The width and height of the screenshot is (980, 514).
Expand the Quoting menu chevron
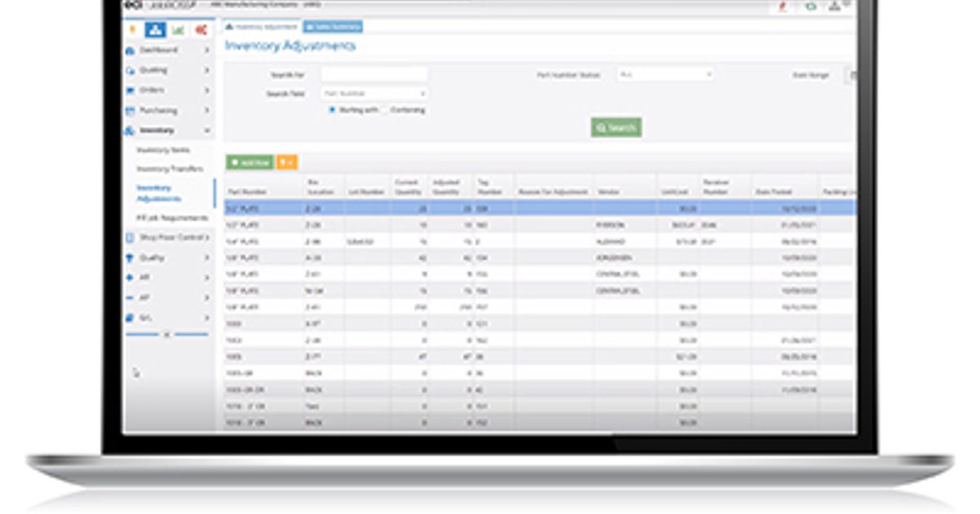click(207, 71)
